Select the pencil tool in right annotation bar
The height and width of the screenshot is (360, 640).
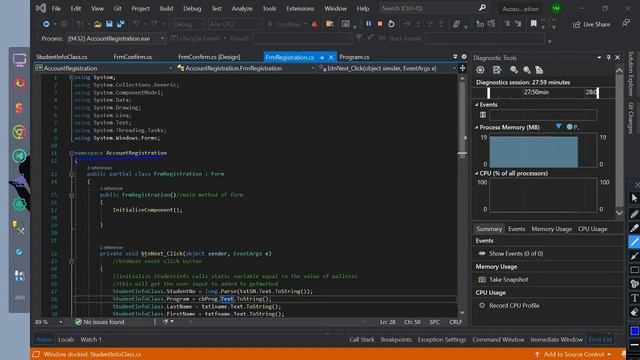[634, 213]
